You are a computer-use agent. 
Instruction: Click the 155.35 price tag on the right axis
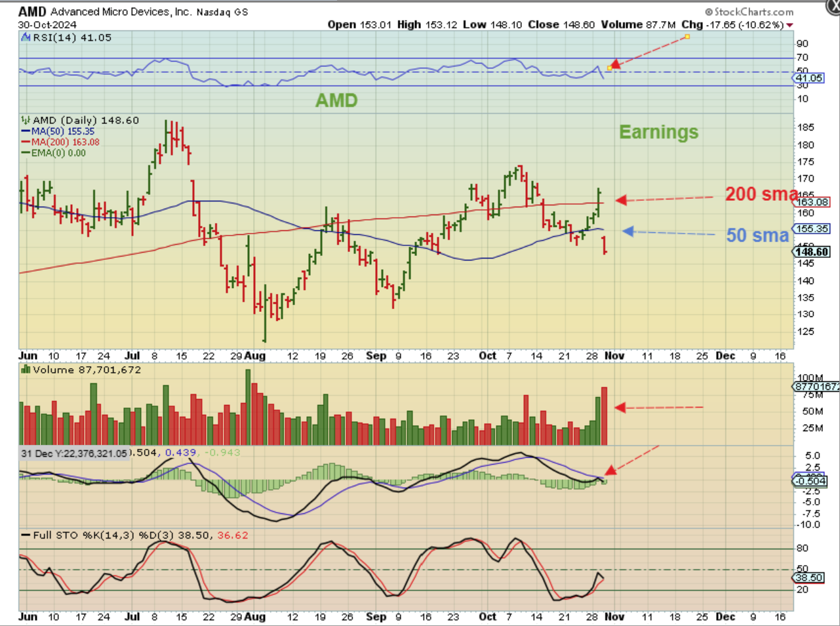coord(813,229)
